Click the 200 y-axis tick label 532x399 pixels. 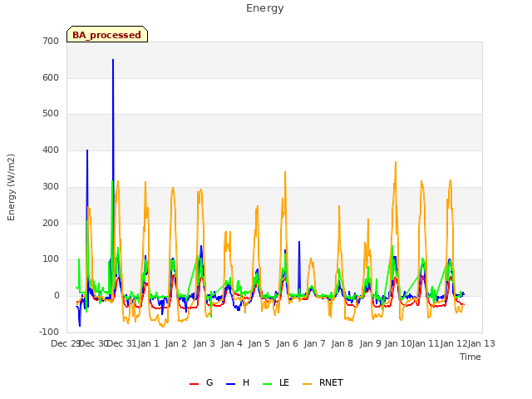point(51,224)
